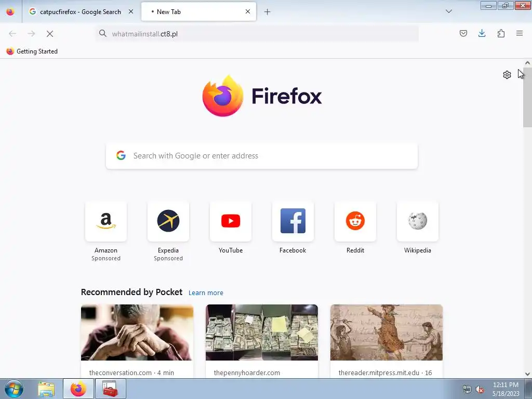Focus the address bar showing whatmailinstall.ct8.pl
This screenshot has height=399, width=532.
[257, 34]
